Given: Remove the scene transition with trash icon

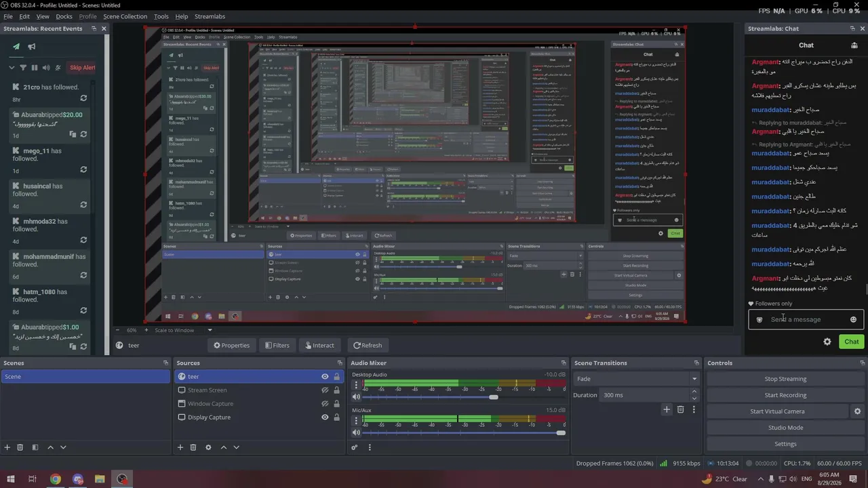Looking at the screenshot, I should point(681,409).
